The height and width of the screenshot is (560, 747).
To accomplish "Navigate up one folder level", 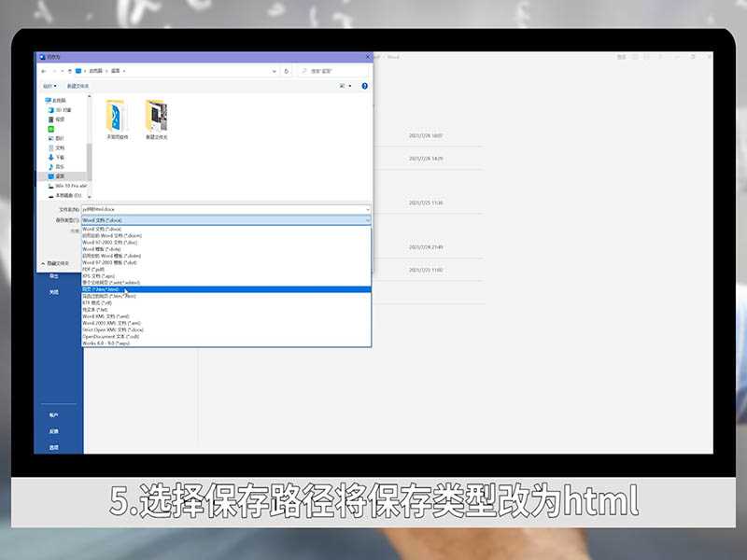I will tap(70, 70).
